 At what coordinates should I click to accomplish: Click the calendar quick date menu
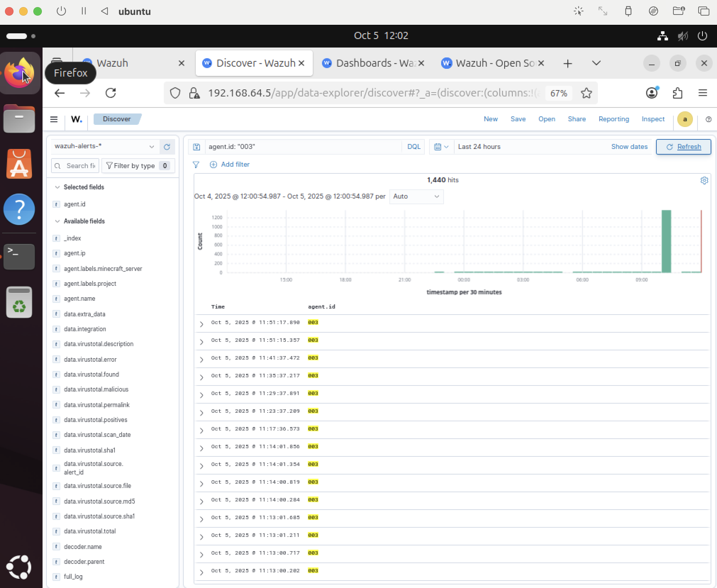(441, 147)
